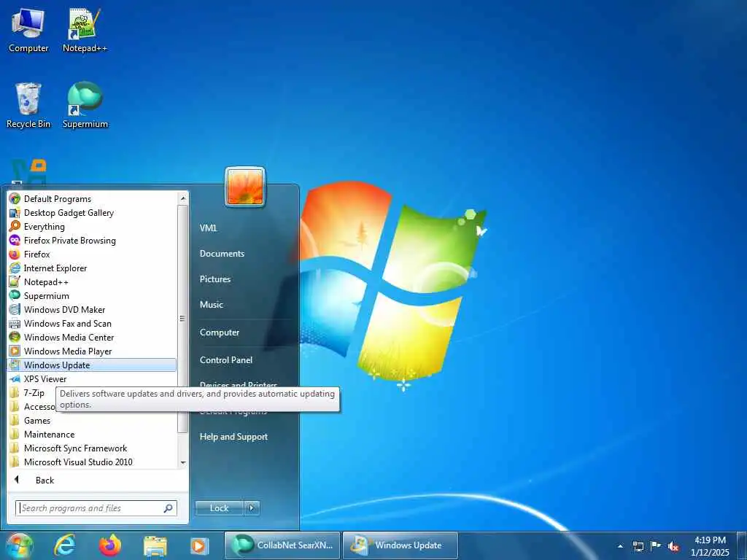Expand the Games folder
The width and height of the screenshot is (747, 560).
tap(92, 421)
